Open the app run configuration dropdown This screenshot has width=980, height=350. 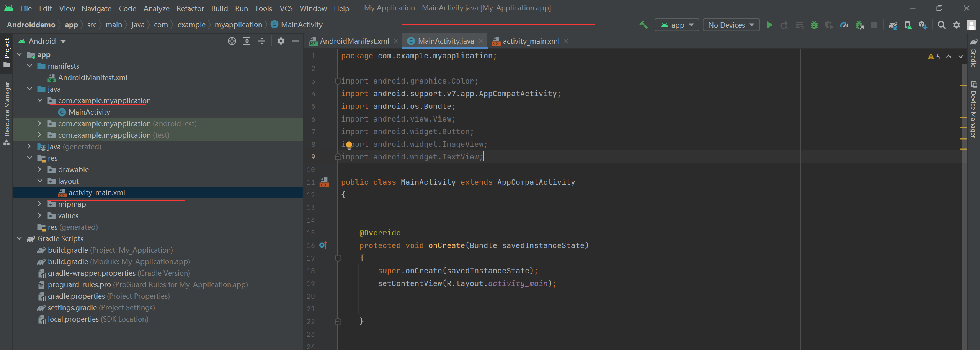[x=677, y=25]
